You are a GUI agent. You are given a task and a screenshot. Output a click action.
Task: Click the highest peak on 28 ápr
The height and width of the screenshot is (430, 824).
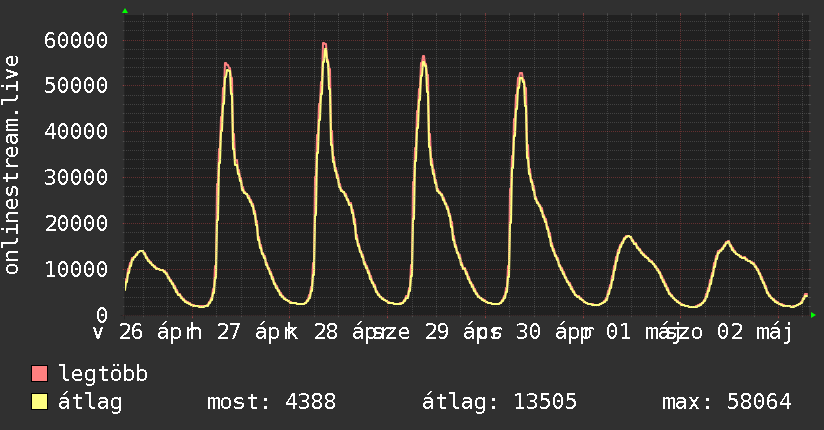tap(325, 44)
